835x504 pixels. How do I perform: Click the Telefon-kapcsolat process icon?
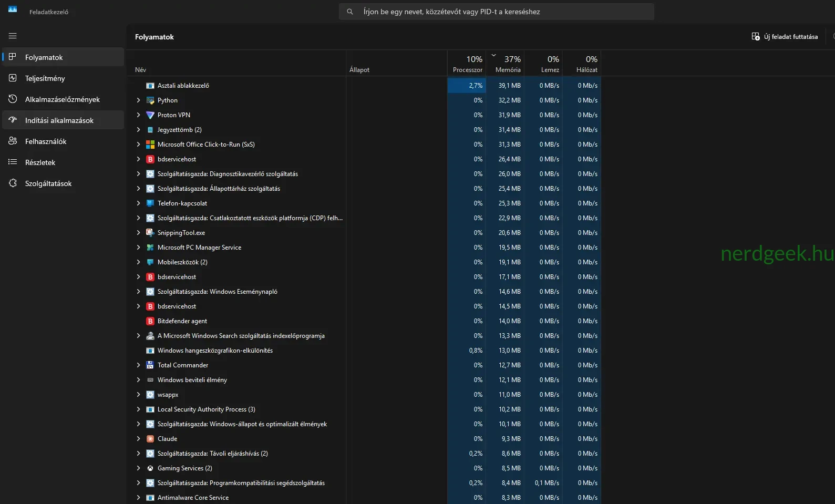pos(150,203)
